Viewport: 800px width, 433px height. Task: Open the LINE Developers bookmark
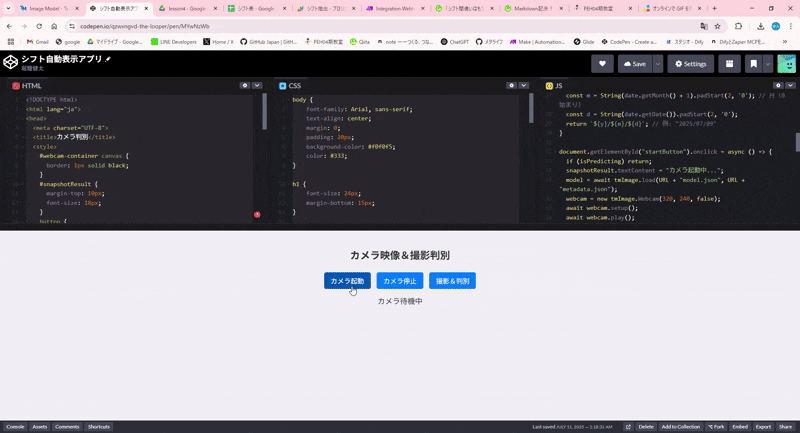click(173, 42)
